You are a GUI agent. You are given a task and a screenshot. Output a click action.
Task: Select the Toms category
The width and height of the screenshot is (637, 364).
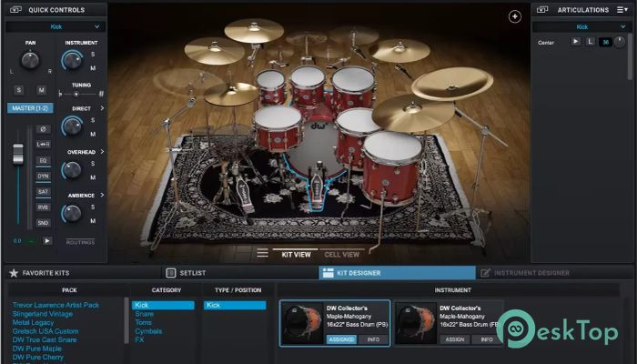pyautogui.click(x=144, y=322)
